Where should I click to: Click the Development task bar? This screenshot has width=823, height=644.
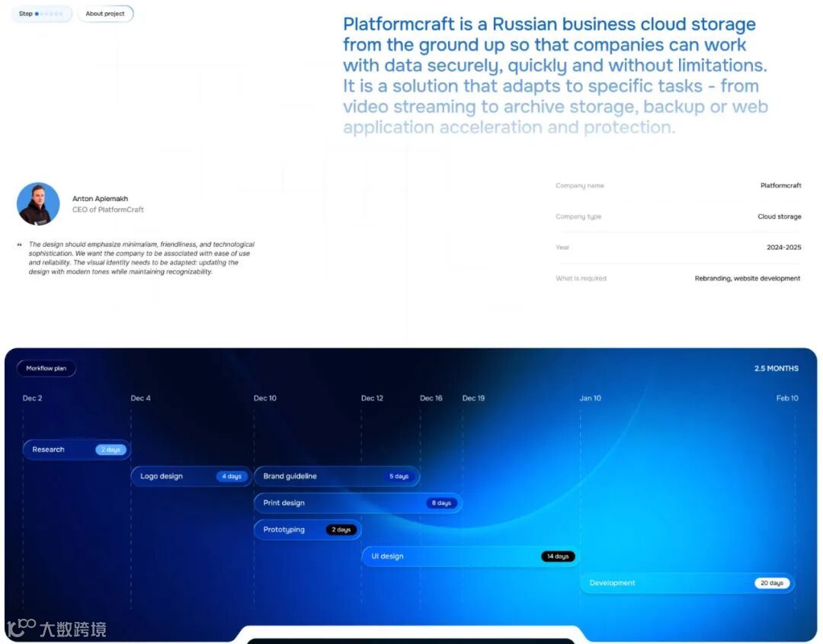click(687, 583)
